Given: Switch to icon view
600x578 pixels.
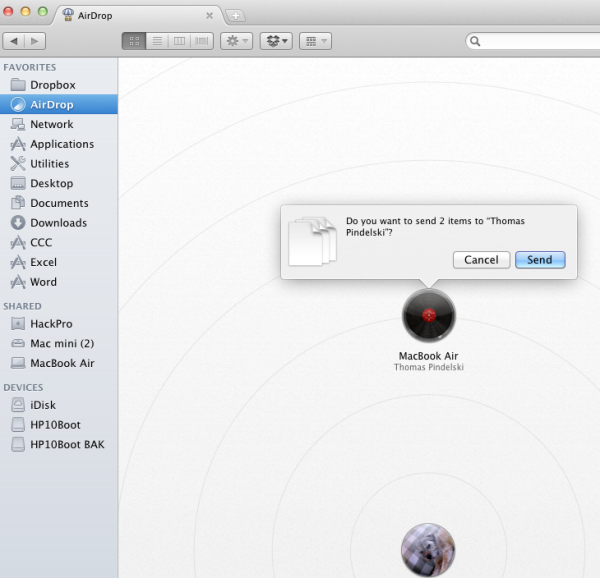Looking at the screenshot, I should (x=134, y=41).
